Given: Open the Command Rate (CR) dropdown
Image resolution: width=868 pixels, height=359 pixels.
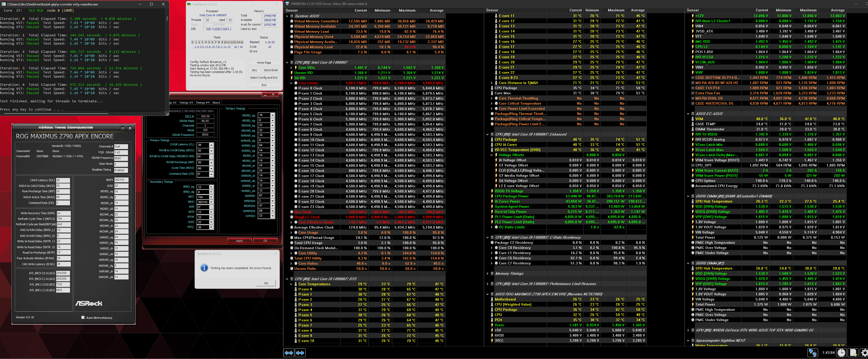Looking at the screenshot, I should (211, 174).
